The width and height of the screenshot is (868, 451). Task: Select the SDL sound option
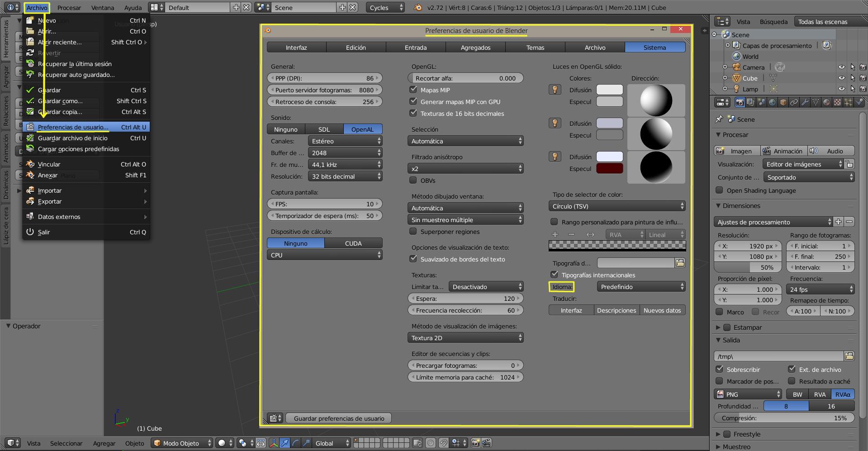click(324, 129)
